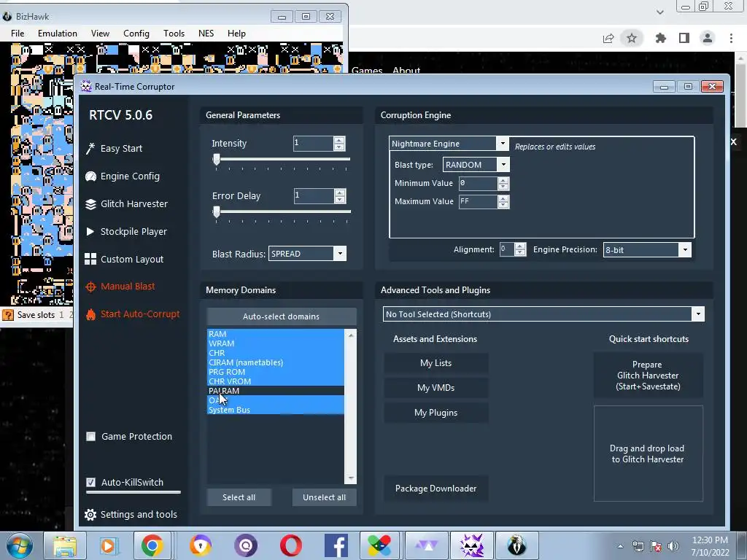Deselect CIRAM (nametables) domain
This screenshot has width=747, height=560.
click(x=275, y=362)
